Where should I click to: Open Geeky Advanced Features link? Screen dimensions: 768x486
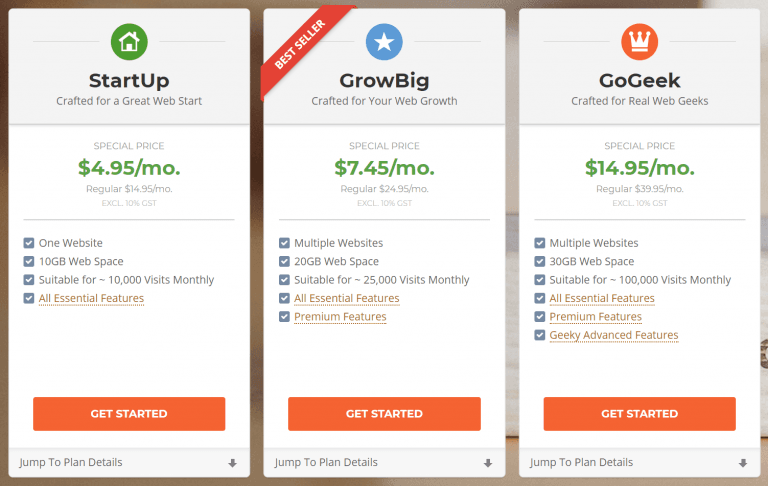pos(614,336)
